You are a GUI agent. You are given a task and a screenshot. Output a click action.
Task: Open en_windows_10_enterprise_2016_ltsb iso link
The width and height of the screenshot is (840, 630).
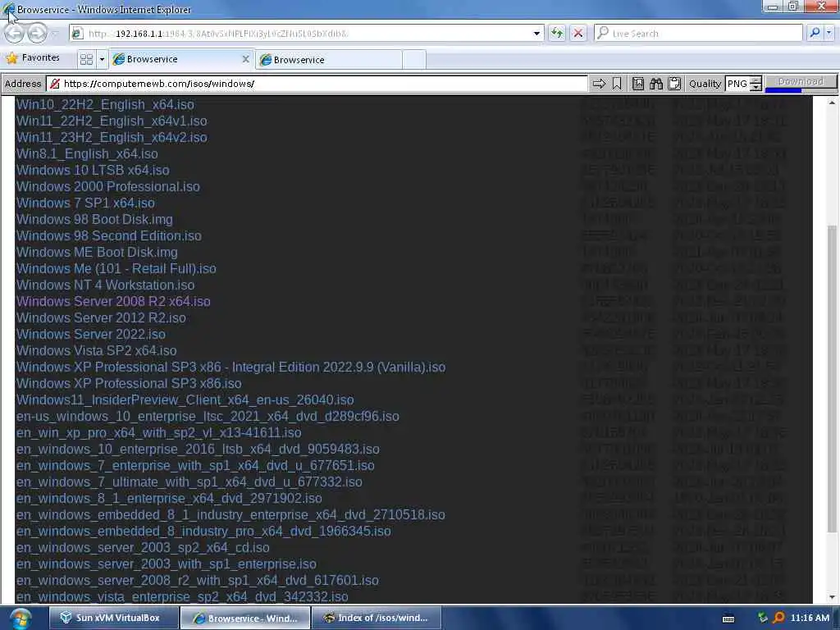[x=198, y=449]
